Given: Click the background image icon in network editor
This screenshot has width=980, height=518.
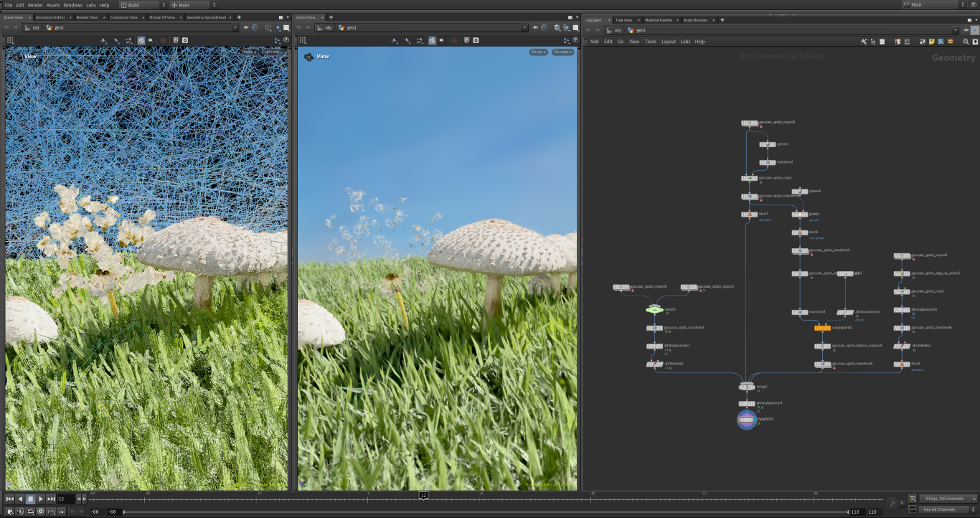Looking at the screenshot, I should (x=940, y=42).
